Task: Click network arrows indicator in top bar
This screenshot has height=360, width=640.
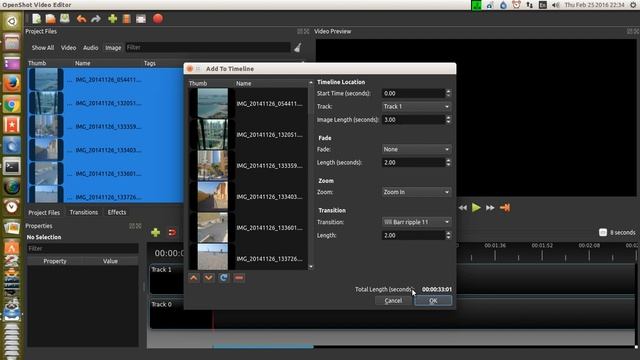Action: click(x=529, y=5)
